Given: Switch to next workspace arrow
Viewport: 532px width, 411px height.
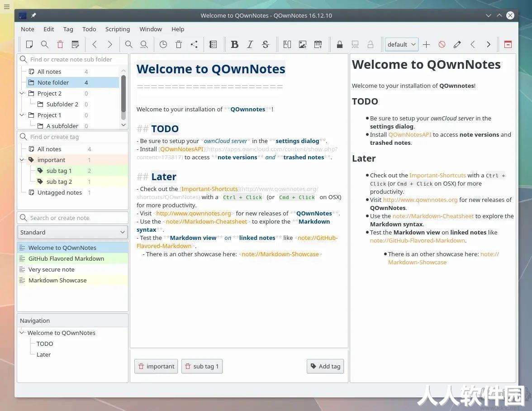Looking at the screenshot, I should 488,44.
